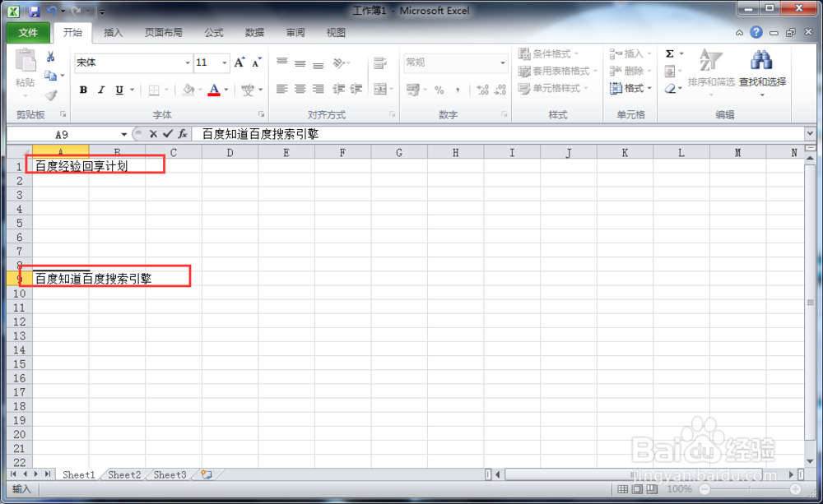Viewport: 823px width, 504px height.
Task: Toggle Align Text Right
Action: click(x=318, y=89)
